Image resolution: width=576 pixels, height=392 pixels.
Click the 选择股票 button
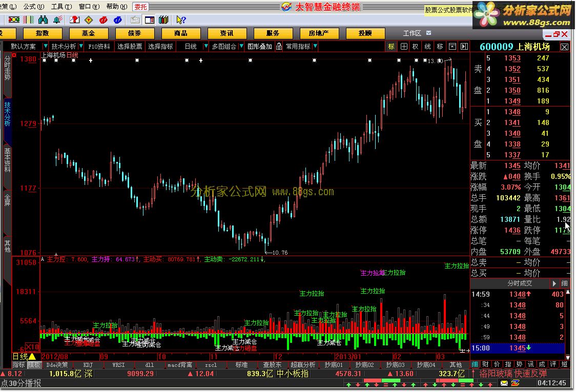130,46
